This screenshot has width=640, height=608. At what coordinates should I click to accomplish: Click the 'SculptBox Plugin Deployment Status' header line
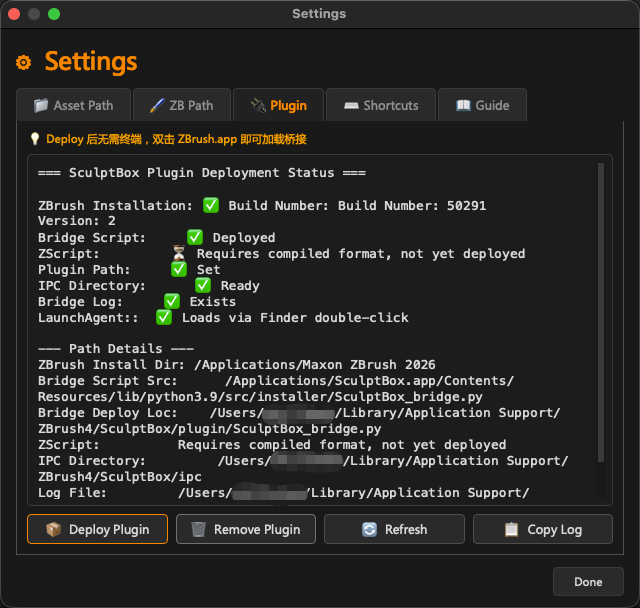[202, 173]
